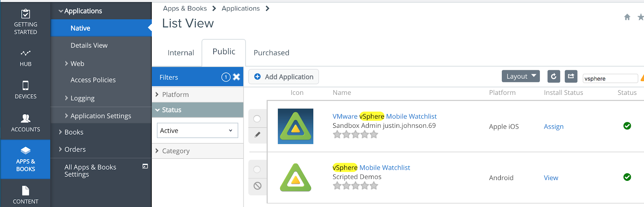Expand the Books section
This screenshot has height=207, width=644.
click(60, 132)
